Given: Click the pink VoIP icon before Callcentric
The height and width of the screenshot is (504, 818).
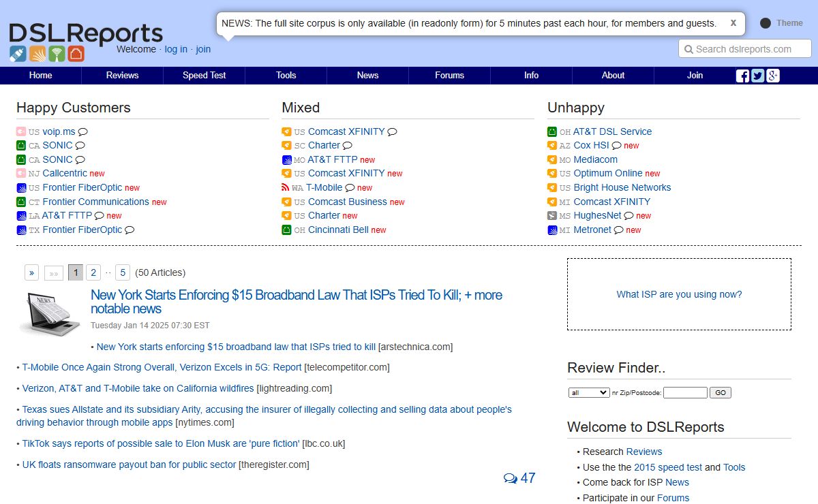Looking at the screenshot, I should [21, 174].
